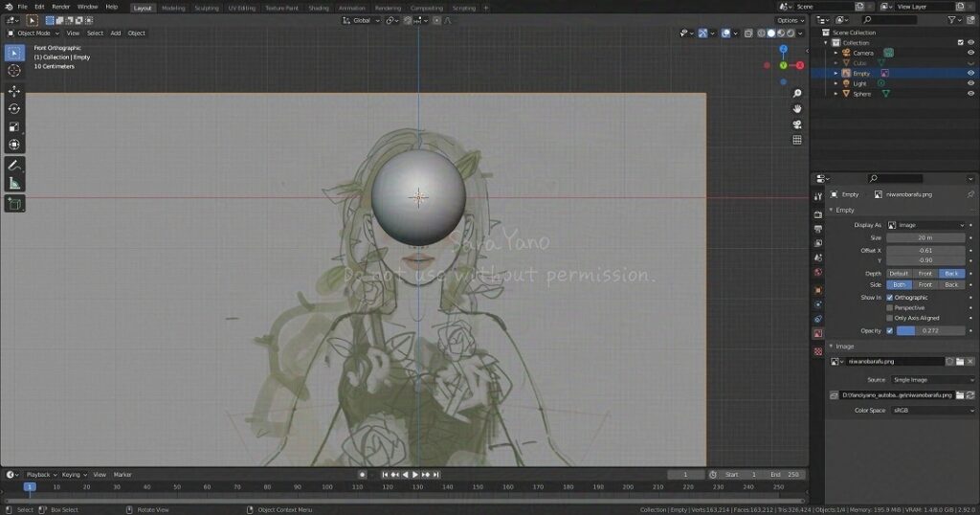Click the pan view hand icon
Image resolution: width=980 pixels, height=515 pixels.
pos(797,109)
